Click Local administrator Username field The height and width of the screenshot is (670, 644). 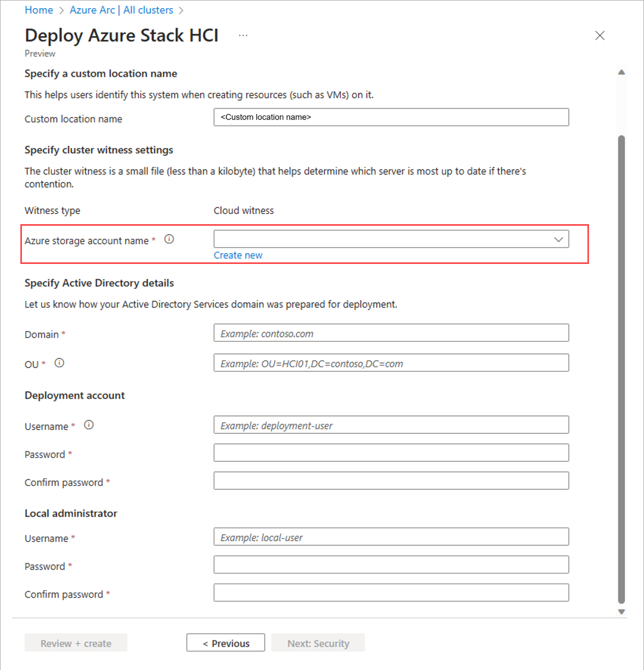pyautogui.click(x=391, y=537)
